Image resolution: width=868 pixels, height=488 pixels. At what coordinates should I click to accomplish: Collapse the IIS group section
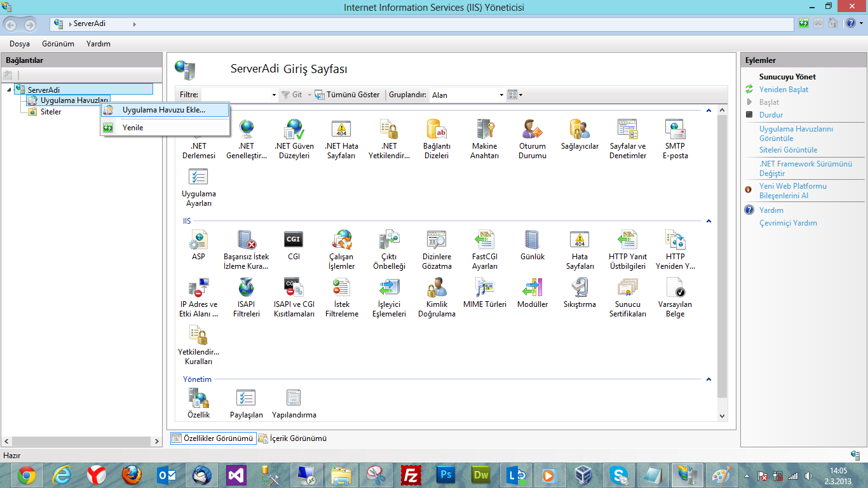pyautogui.click(x=709, y=221)
